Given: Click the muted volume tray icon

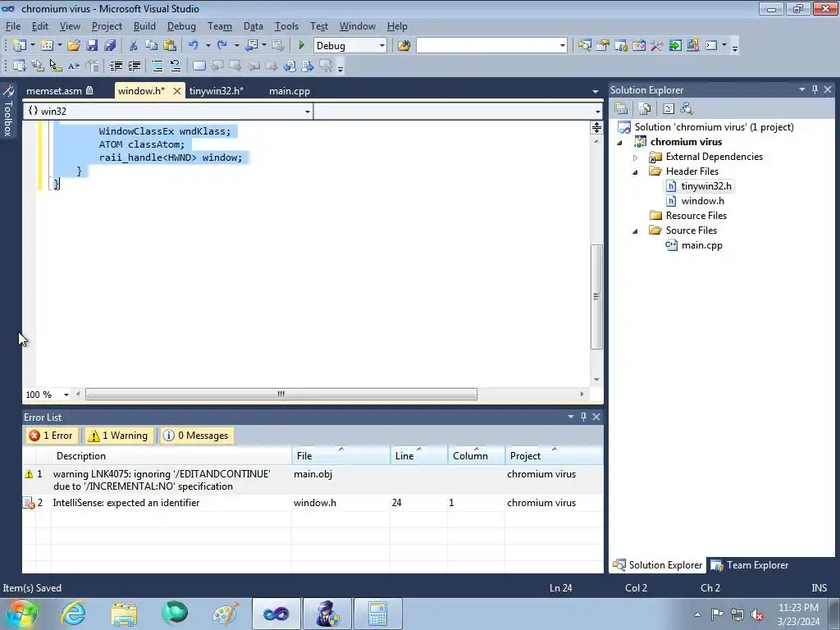Looking at the screenshot, I should 757,614.
